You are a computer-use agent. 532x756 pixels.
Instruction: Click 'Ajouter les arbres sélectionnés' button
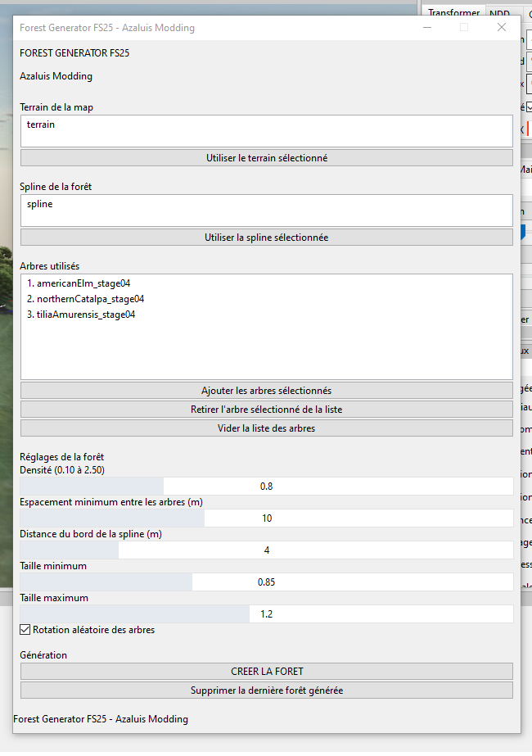pyautogui.click(x=267, y=391)
